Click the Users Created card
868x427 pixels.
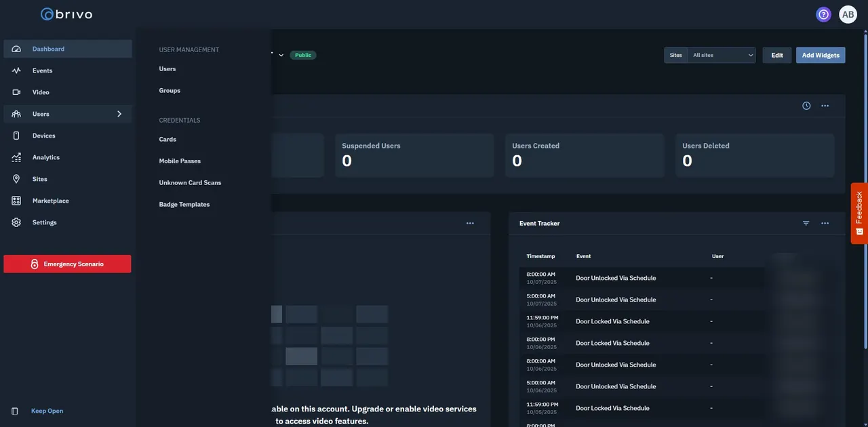585,155
